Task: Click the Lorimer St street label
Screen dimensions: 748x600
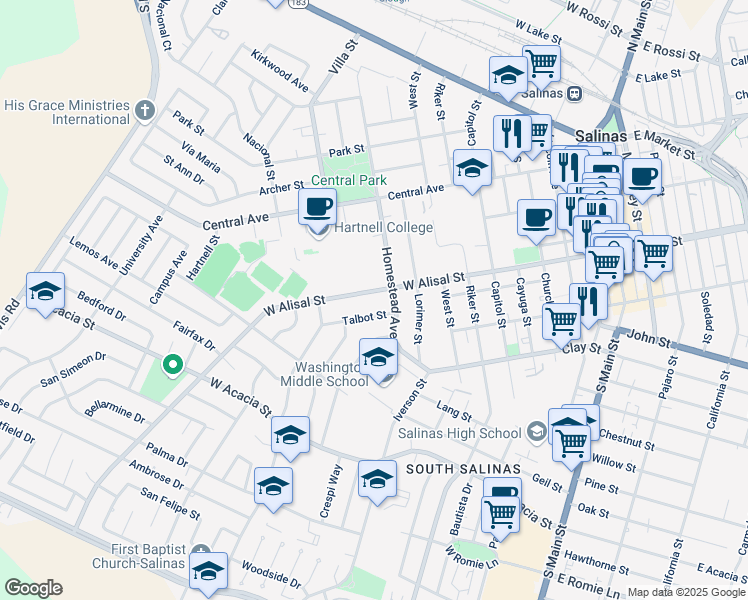Action: coord(418,318)
